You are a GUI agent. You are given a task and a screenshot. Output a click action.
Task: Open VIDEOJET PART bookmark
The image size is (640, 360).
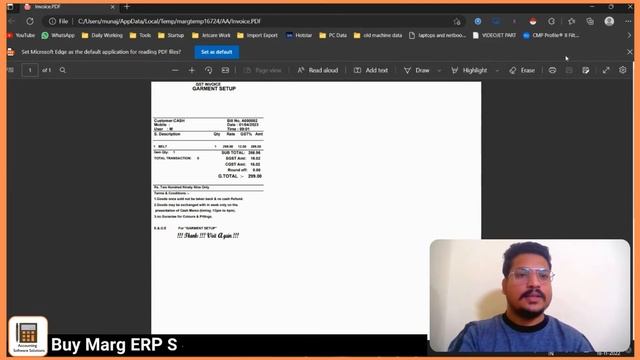click(494, 36)
